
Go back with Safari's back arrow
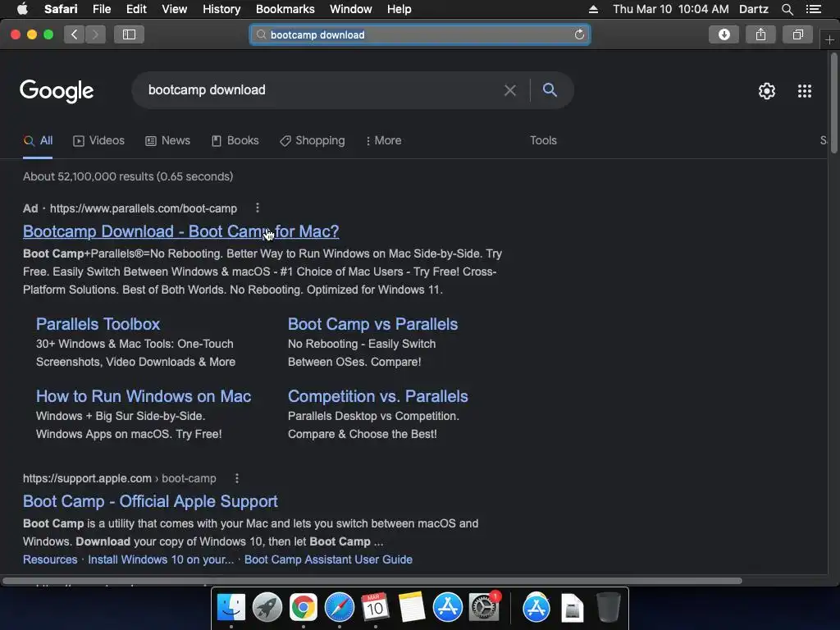click(75, 34)
